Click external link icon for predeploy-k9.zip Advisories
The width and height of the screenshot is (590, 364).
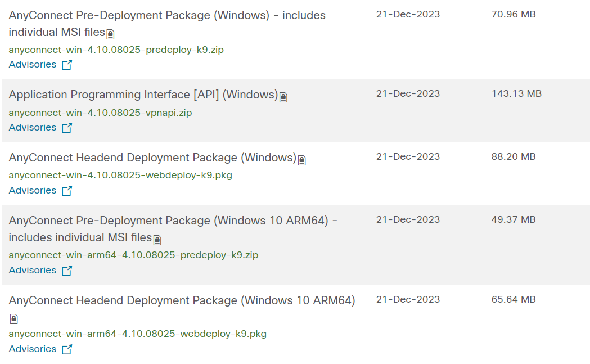coord(67,65)
